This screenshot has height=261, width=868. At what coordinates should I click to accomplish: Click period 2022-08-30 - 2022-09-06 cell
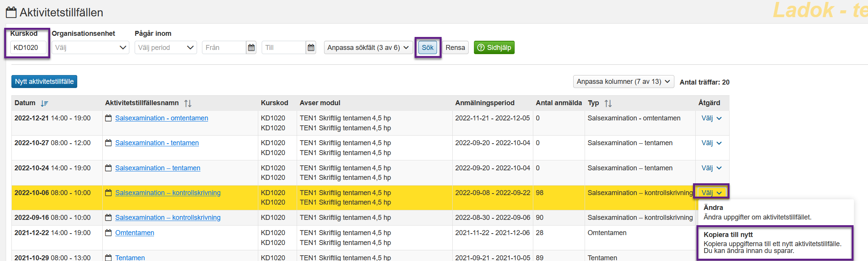click(x=493, y=218)
